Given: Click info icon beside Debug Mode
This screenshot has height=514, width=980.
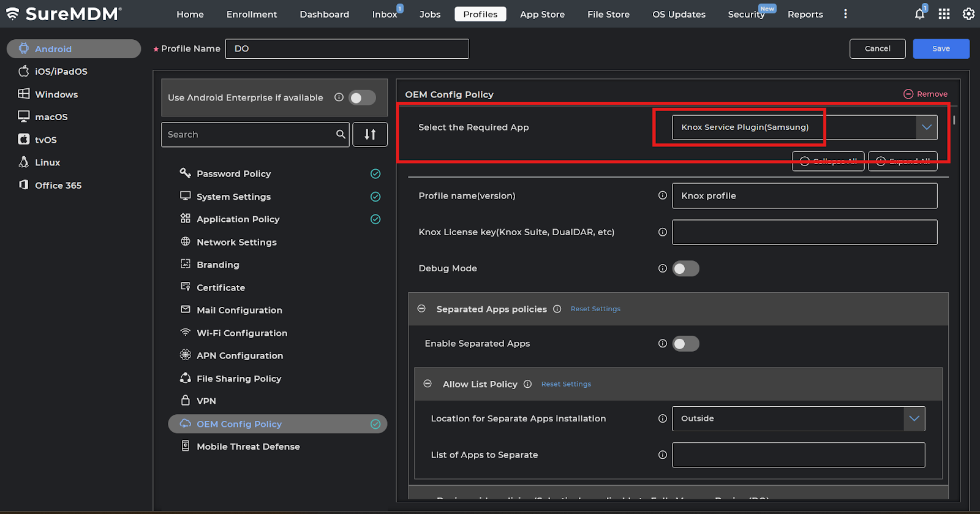Looking at the screenshot, I should click(x=662, y=268).
